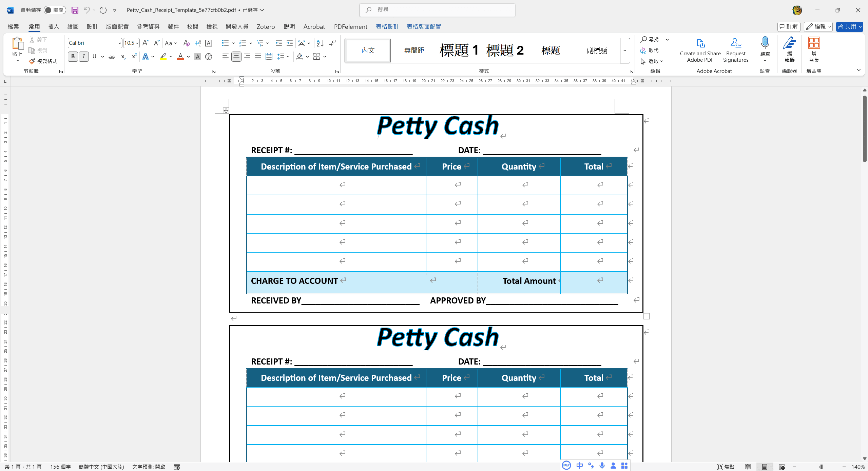Open line spacing dropdown

click(x=288, y=57)
